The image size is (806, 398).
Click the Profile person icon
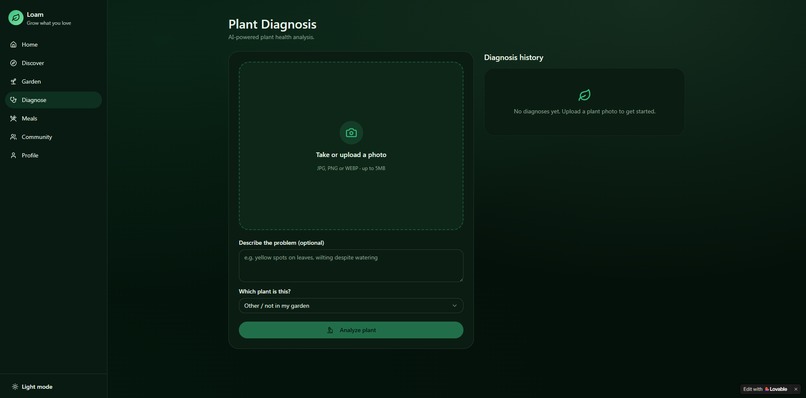tap(13, 155)
